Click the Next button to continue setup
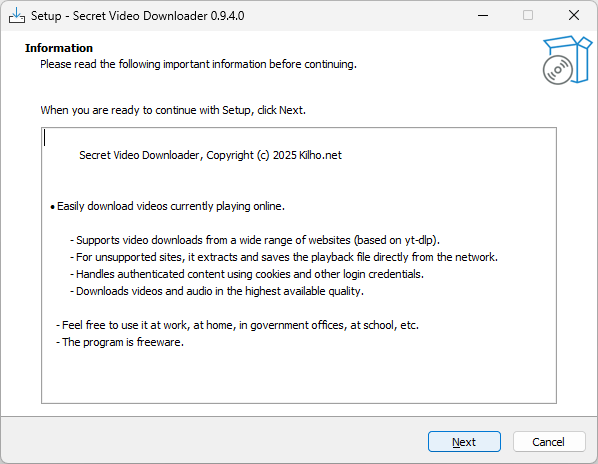The image size is (598, 464). (464, 442)
